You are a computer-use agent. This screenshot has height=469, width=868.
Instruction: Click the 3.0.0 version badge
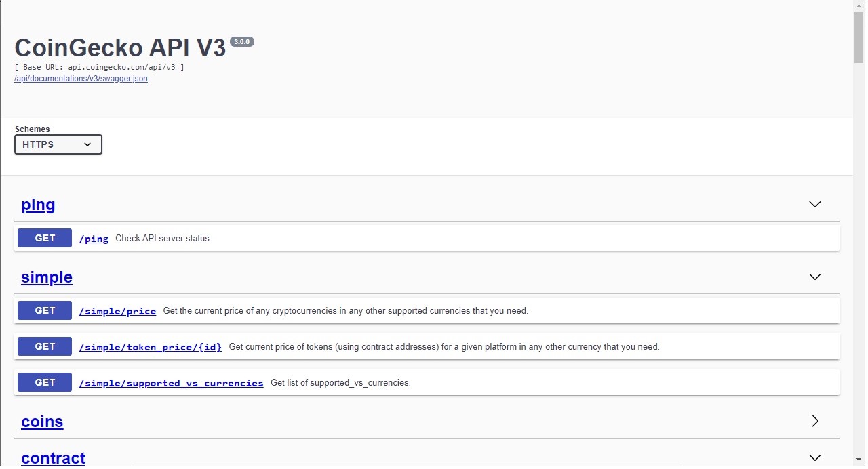[242, 42]
